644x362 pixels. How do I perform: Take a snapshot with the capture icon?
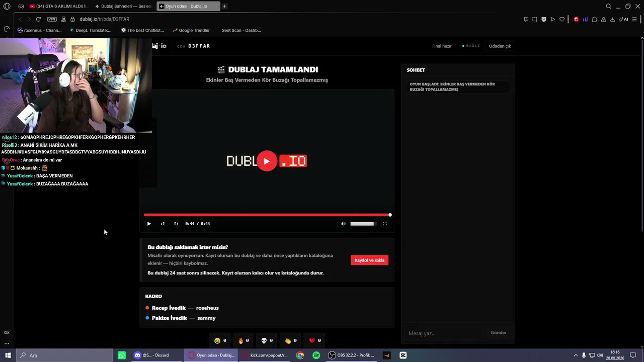point(535,19)
